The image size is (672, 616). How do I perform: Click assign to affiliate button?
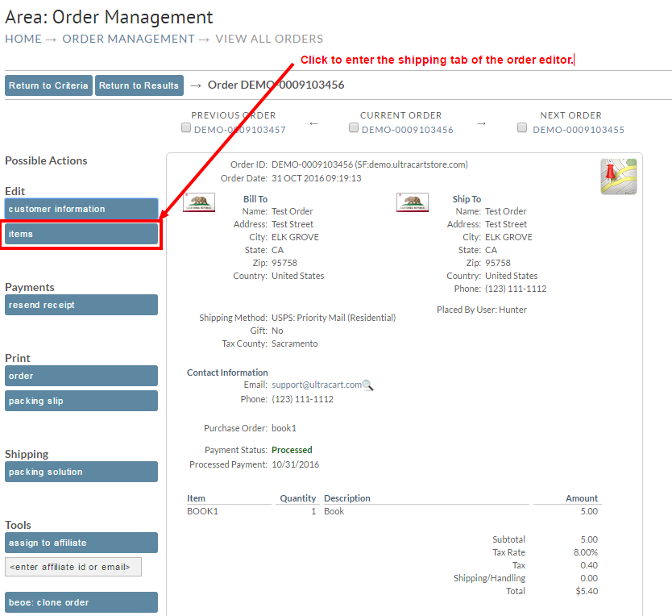pos(81,543)
